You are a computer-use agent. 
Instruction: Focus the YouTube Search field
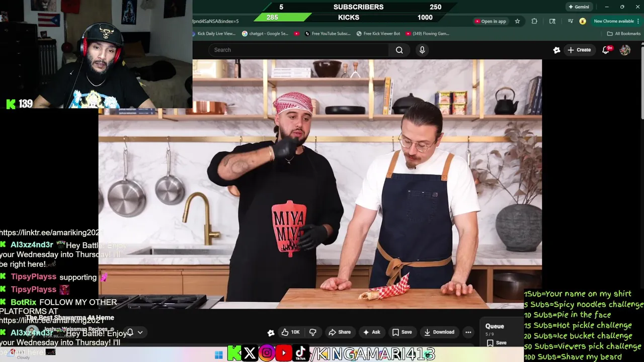tap(298, 50)
